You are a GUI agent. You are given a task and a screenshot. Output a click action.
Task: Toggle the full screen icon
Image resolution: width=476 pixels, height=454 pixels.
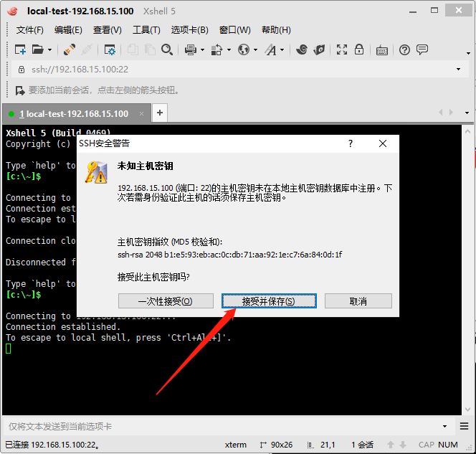point(342,49)
